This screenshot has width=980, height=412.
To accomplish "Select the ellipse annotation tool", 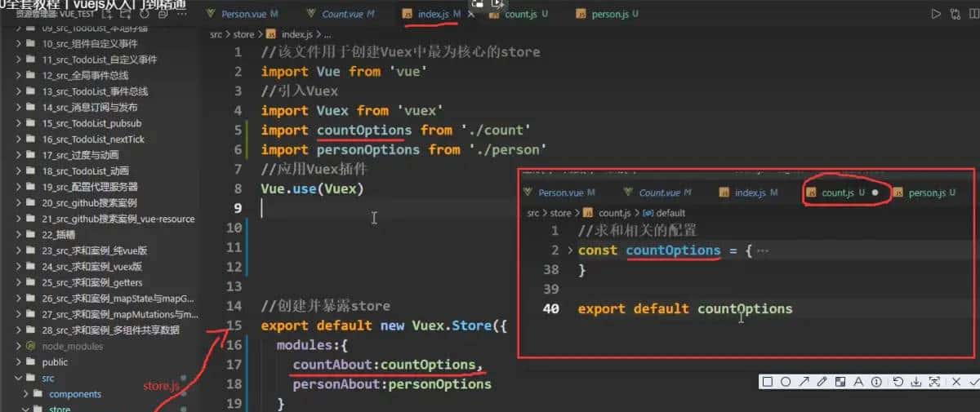I will (x=785, y=382).
